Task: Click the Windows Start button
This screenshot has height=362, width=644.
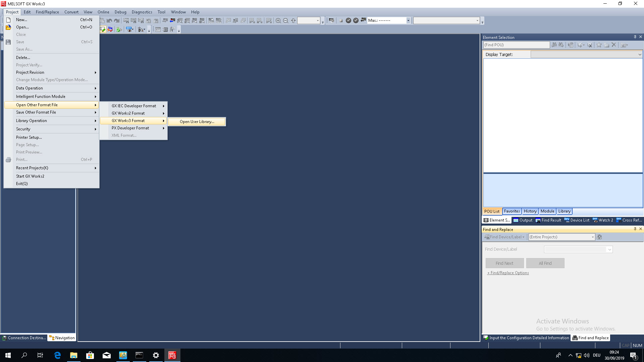Action: coord(8,355)
